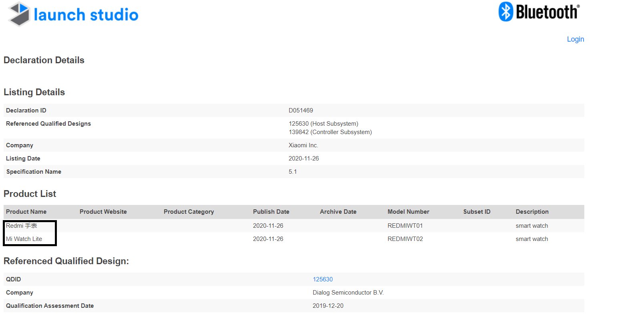Click the Listing Date label

click(23, 159)
